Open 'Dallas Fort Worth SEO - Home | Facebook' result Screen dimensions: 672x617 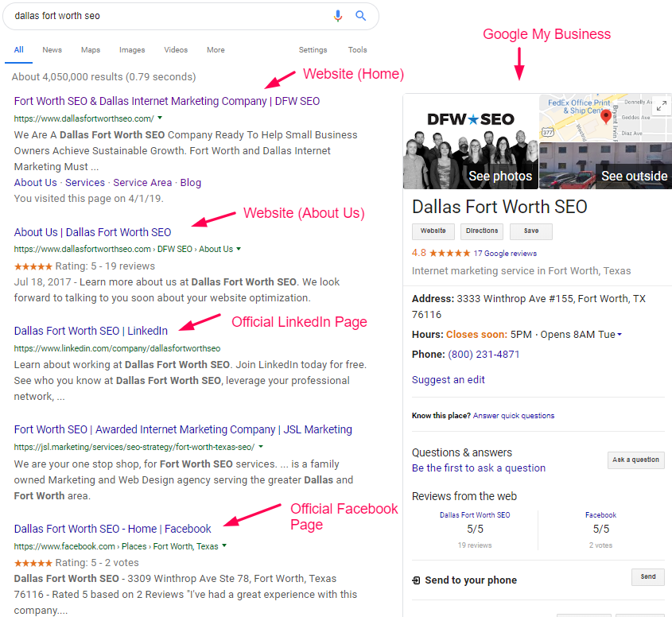(x=112, y=529)
